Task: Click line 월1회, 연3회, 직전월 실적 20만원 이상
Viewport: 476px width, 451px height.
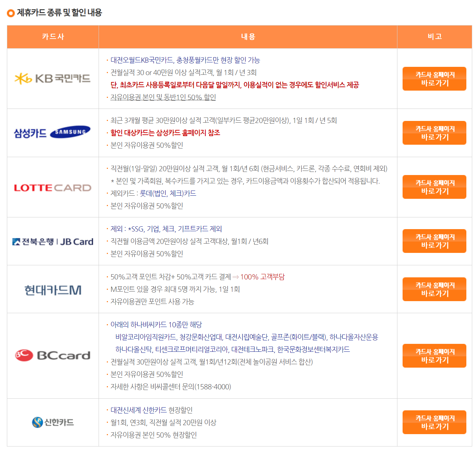Action: 163,422
